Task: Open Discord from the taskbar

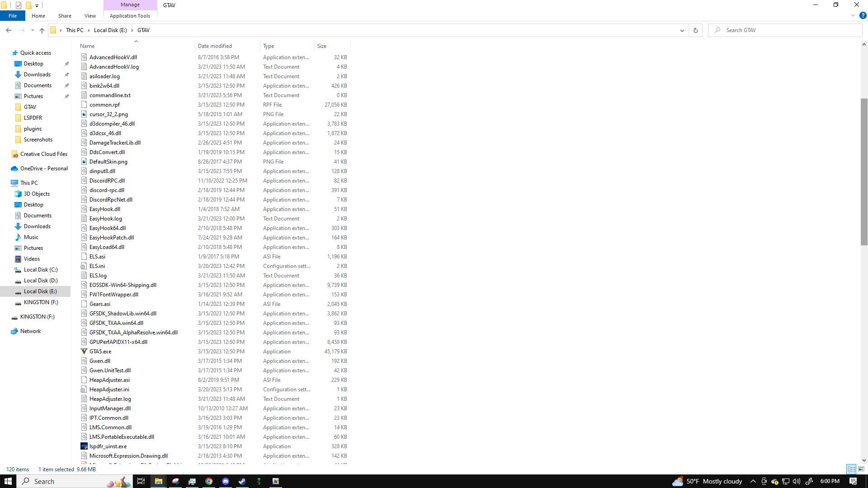Action: 226,481
